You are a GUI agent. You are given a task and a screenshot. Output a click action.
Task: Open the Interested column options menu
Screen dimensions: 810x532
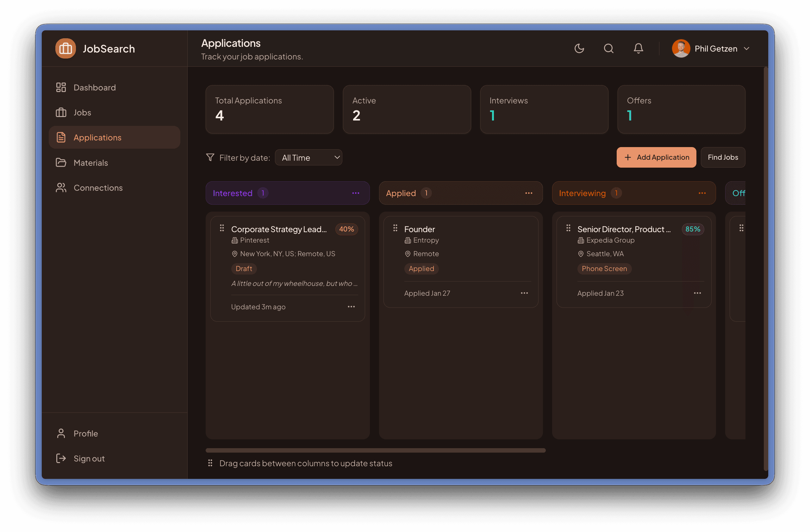pos(356,193)
